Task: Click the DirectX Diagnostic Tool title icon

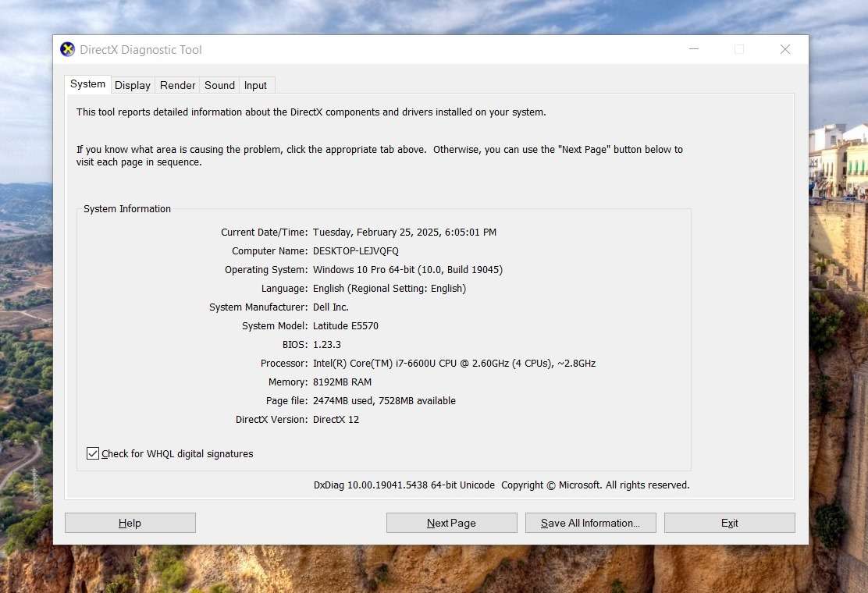Action: (x=68, y=49)
